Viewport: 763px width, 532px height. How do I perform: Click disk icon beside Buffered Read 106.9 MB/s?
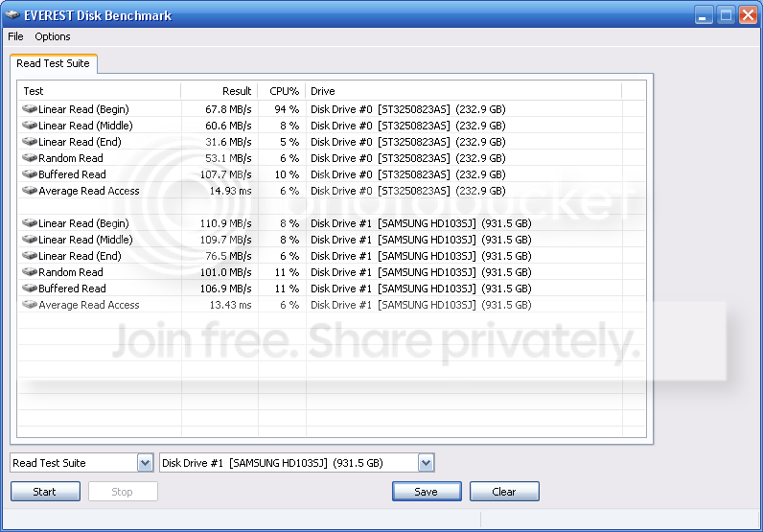[30, 289]
